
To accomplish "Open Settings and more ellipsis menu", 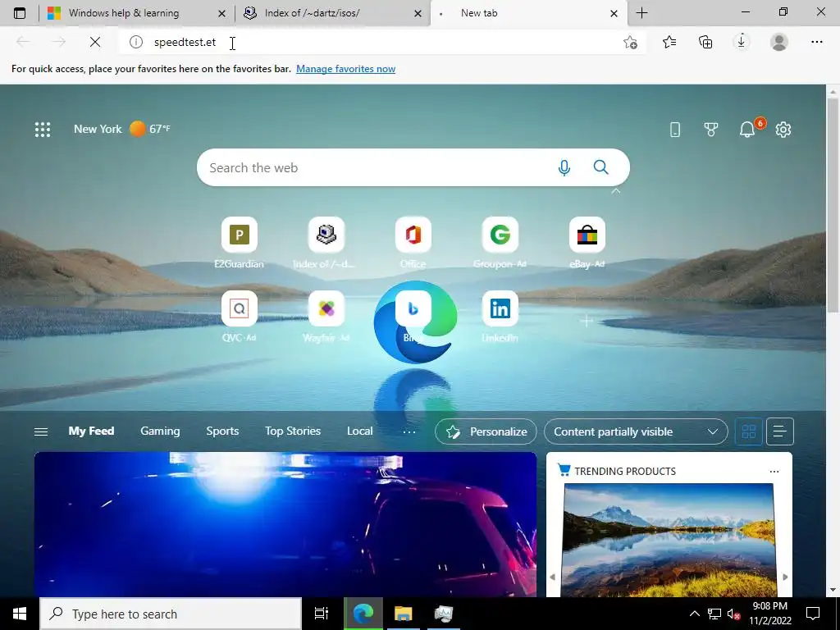I will pyautogui.click(x=816, y=42).
